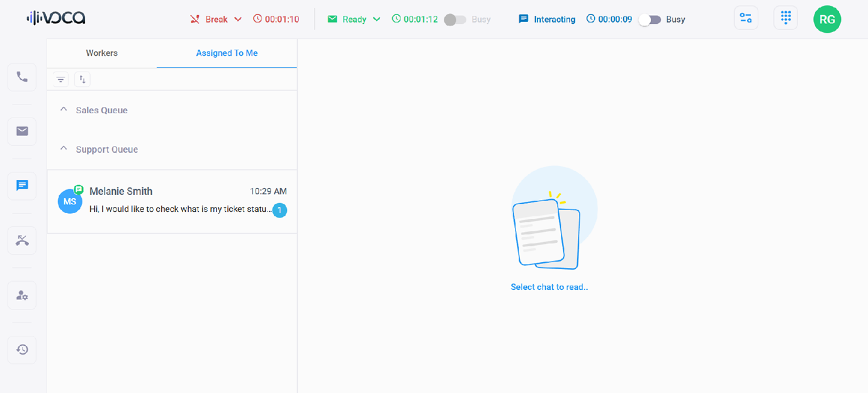Collapse the Sales Queue section
Image resolution: width=868 pixels, height=393 pixels.
pyautogui.click(x=64, y=110)
